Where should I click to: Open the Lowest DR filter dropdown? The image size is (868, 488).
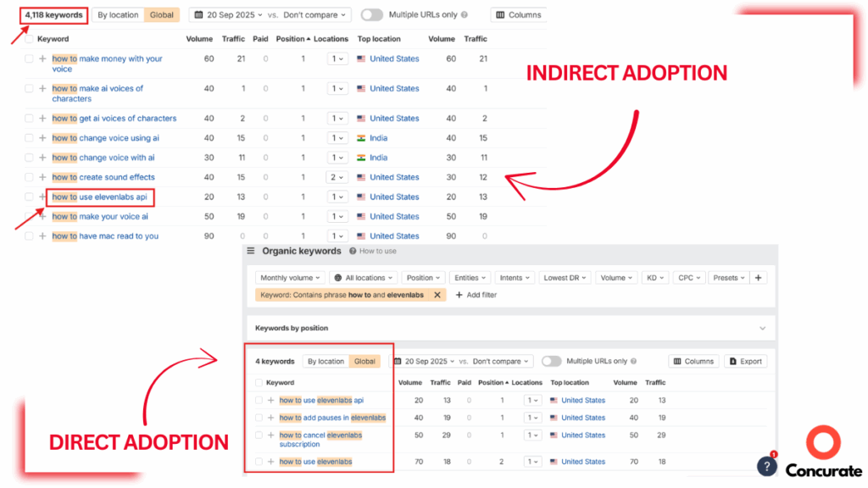pos(565,278)
